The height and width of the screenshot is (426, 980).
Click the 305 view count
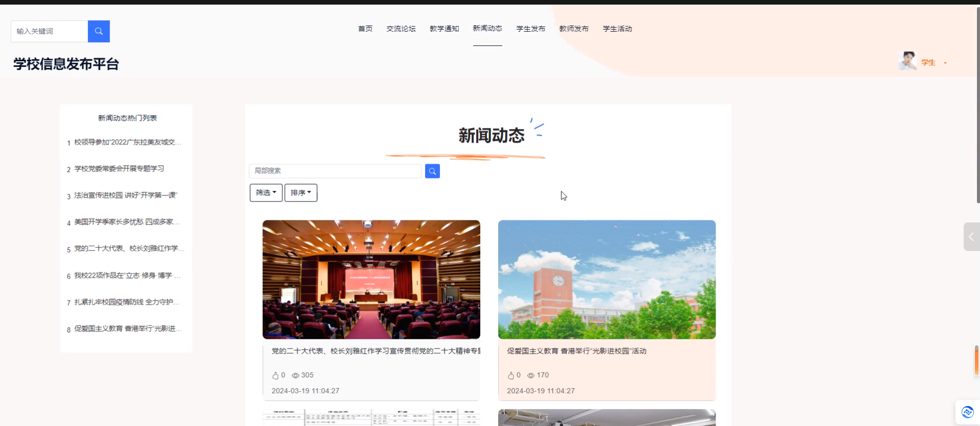point(307,375)
